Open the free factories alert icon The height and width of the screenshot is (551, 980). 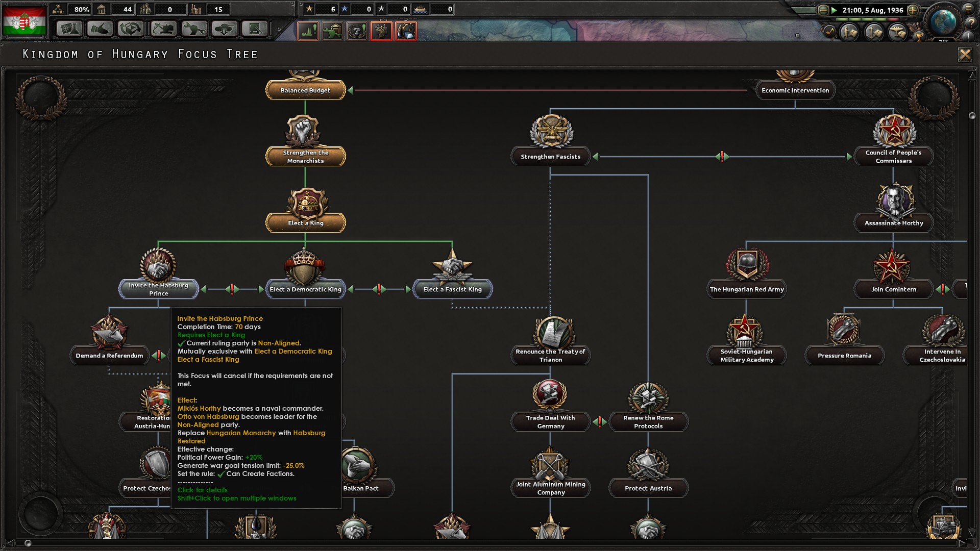(308, 31)
